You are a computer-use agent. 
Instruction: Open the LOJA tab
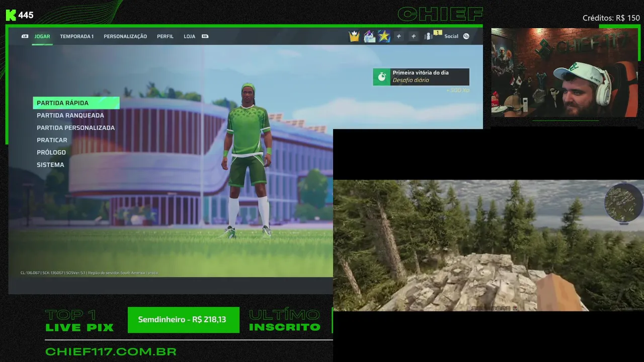189,36
